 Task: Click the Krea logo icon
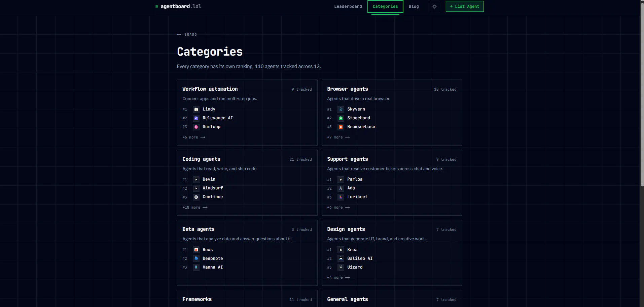tap(341, 250)
